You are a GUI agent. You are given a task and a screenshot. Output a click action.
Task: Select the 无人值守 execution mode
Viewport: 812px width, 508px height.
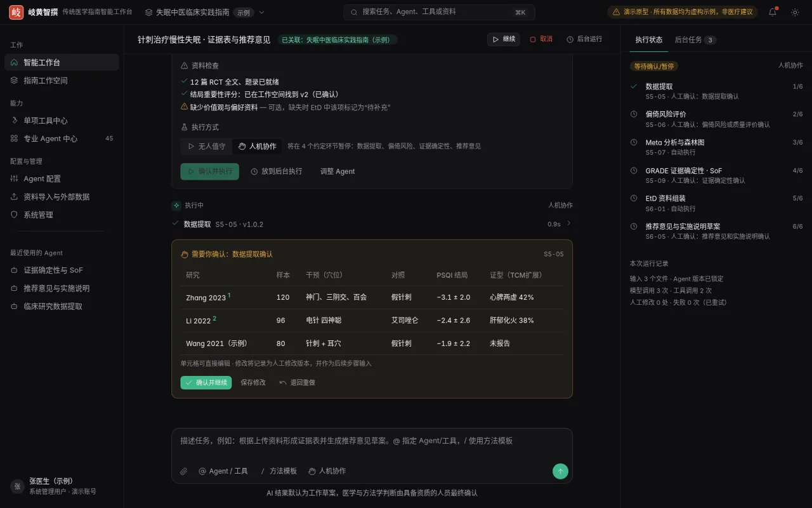(207, 146)
